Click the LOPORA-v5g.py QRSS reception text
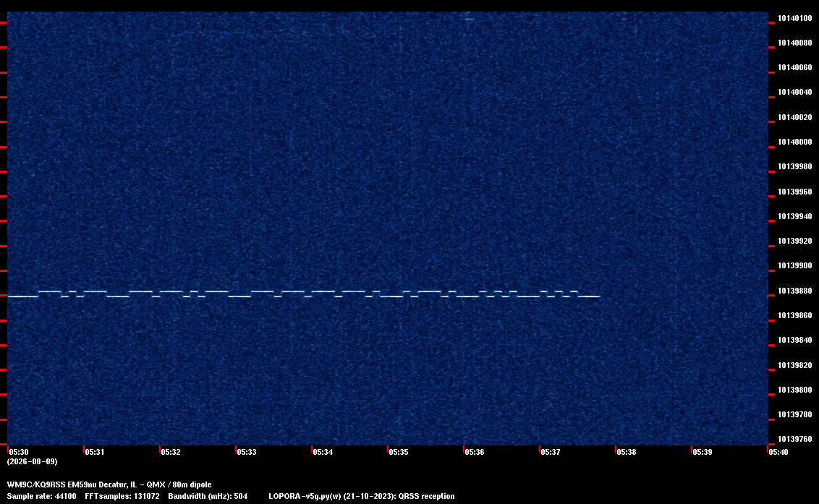This screenshot has height=504, width=819. (x=362, y=496)
